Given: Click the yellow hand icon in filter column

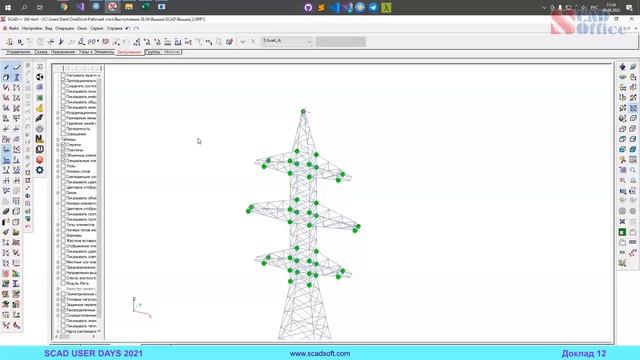Looking at the screenshot, I should (x=40, y=108).
